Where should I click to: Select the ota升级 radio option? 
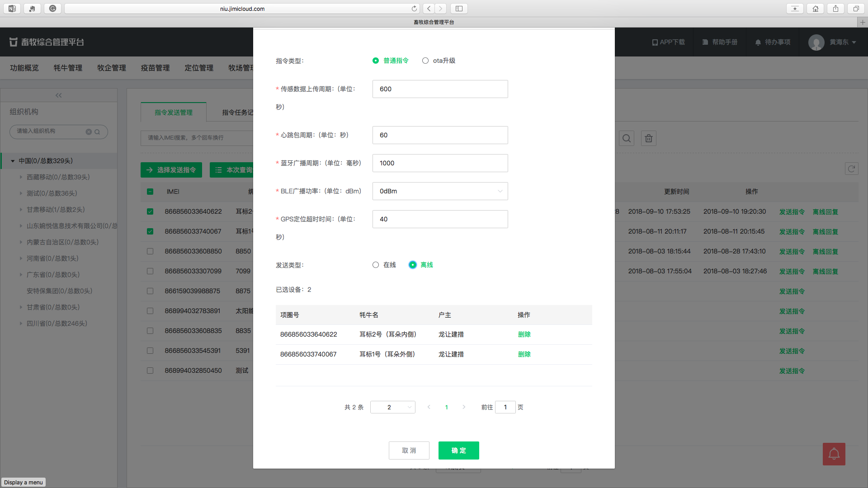pyautogui.click(x=425, y=61)
